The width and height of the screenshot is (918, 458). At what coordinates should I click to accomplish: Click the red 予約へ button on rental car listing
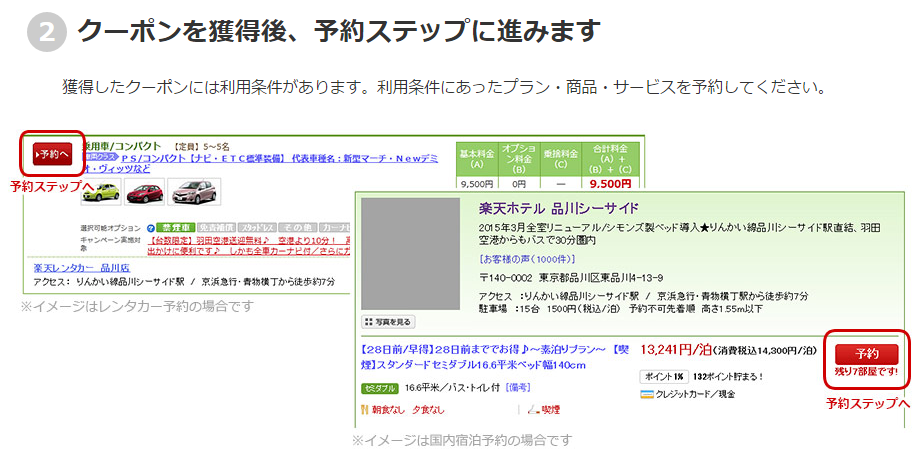52,154
